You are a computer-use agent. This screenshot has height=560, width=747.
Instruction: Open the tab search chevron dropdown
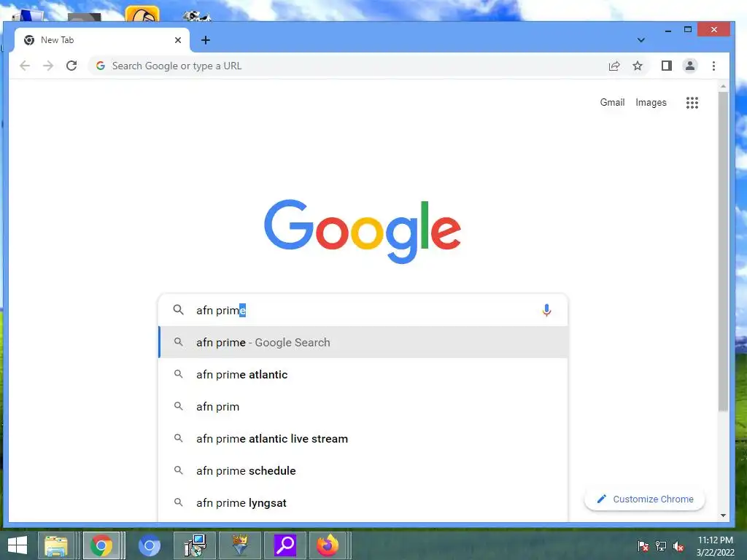(640, 40)
